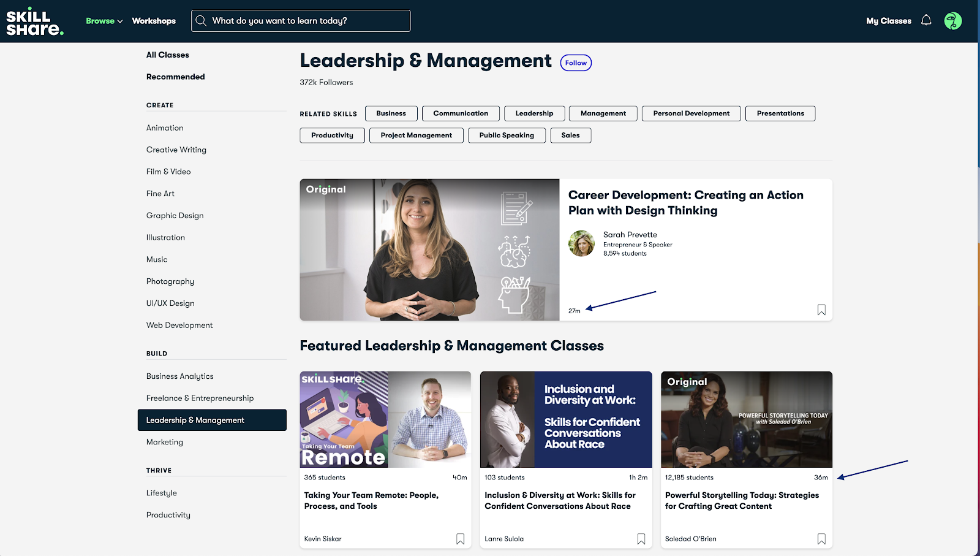The height and width of the screenshot is (556, 980).
Task: Select the Business related skill tag
Action: point(391,113)
